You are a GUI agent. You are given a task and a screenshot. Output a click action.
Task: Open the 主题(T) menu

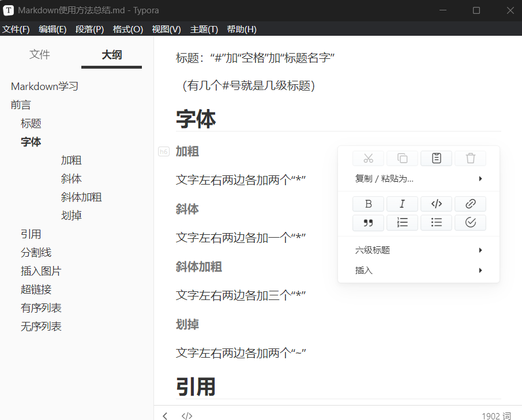204,29
